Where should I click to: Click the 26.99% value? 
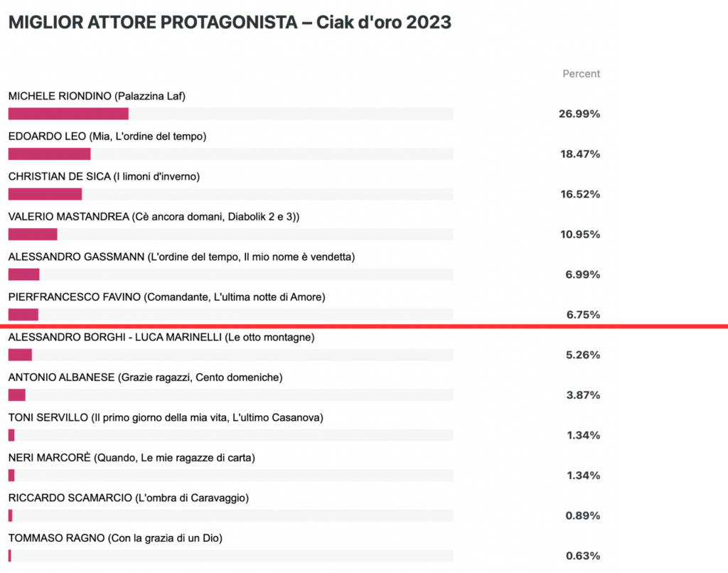click(x=579, y=114)
